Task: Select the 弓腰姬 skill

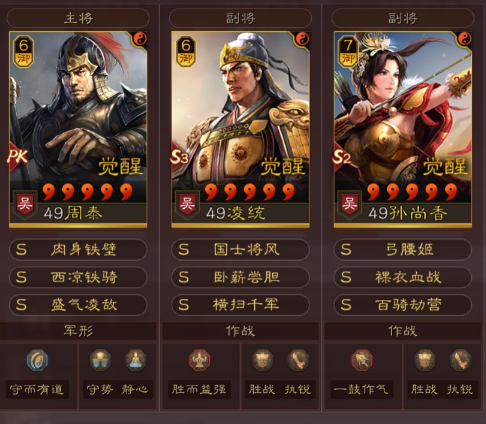Action: click(x=403, y=249)
